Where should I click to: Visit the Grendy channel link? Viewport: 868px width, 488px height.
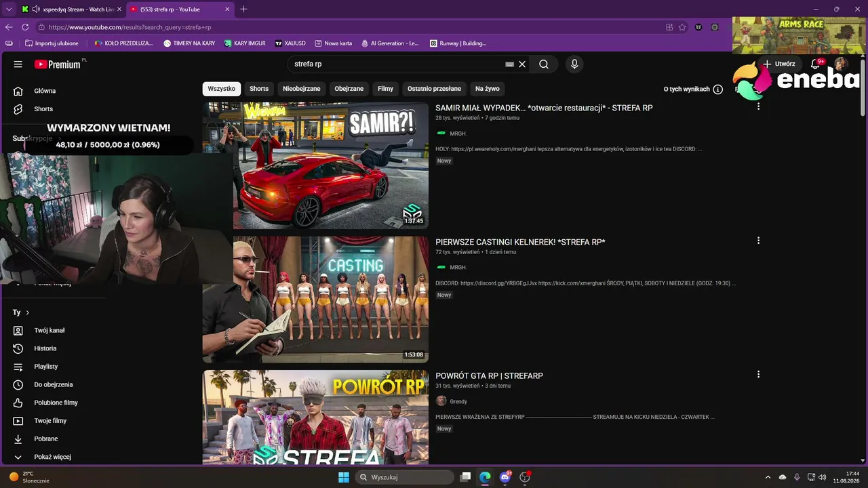(x=458, y=401)
